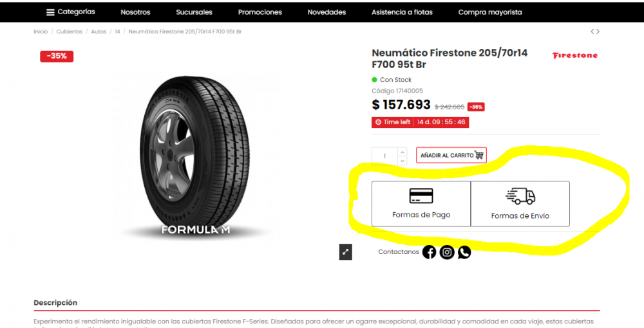Click the Añadir al carrito button
Viewport: 644px width, 328px height.
coord(451,155)
